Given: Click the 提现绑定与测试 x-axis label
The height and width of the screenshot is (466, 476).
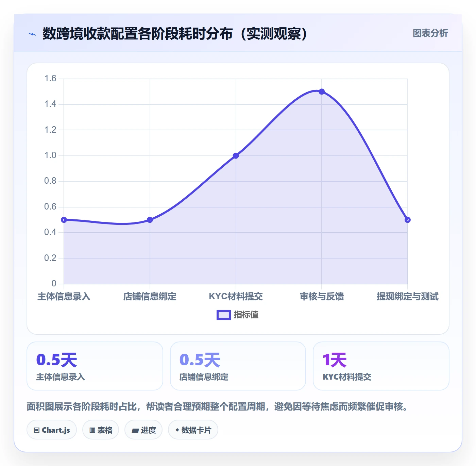Looking at the screenshot, I should coord(408,296).
